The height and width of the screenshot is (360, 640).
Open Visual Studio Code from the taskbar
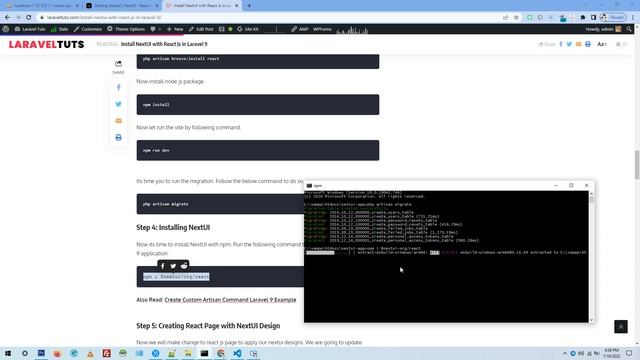click(x=237, y=353)
